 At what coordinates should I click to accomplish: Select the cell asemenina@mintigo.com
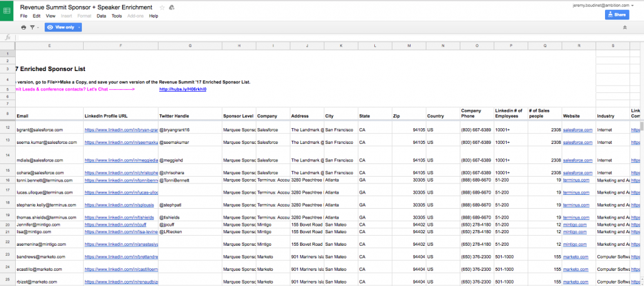coord(49,241)
